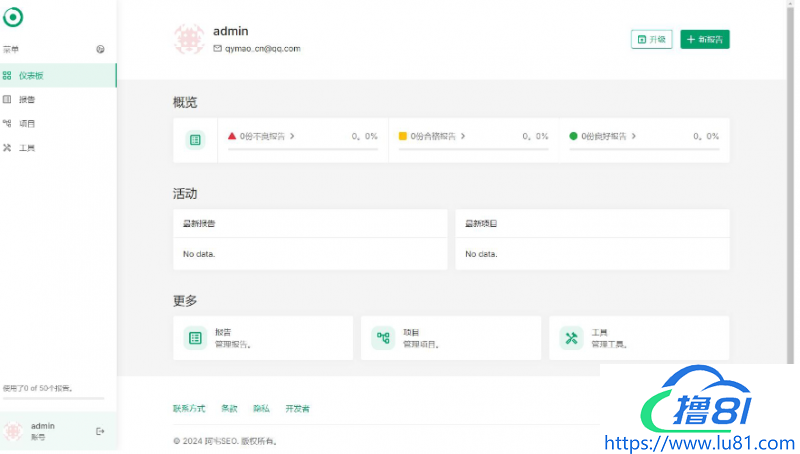Click the logout icon next to admin account
The width and height of the screenshot is (800, 454).
tap(100, 431)
